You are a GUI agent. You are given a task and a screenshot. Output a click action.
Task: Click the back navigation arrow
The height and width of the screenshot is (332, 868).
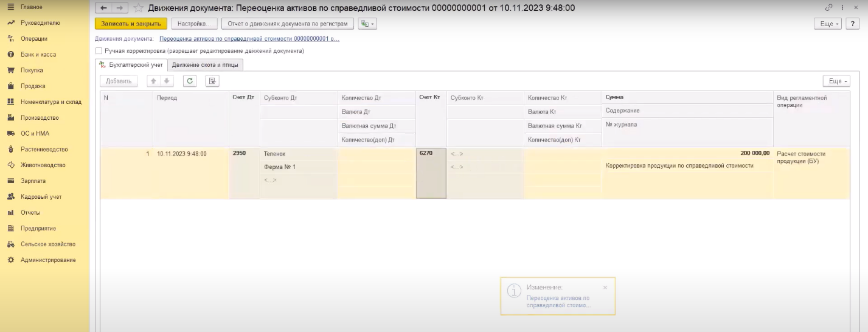pos(103,8)
